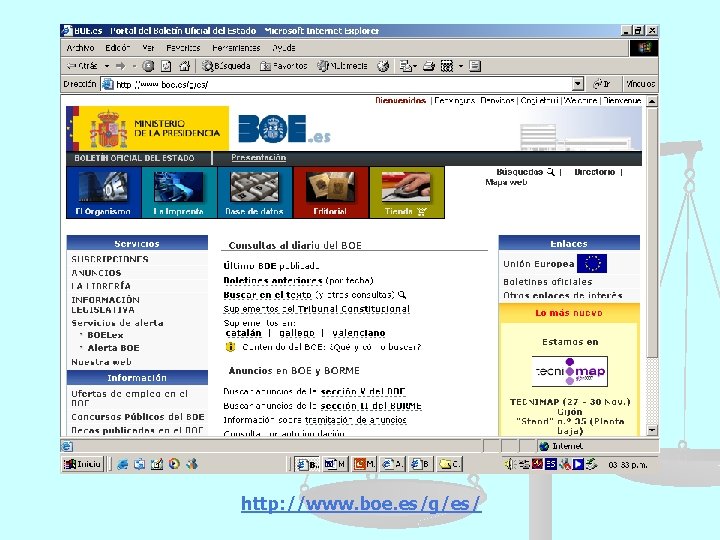Viewport: 720px width, 540px height.
Task: Open ANUNCIOS in Servicios panel
Action: 96,273
